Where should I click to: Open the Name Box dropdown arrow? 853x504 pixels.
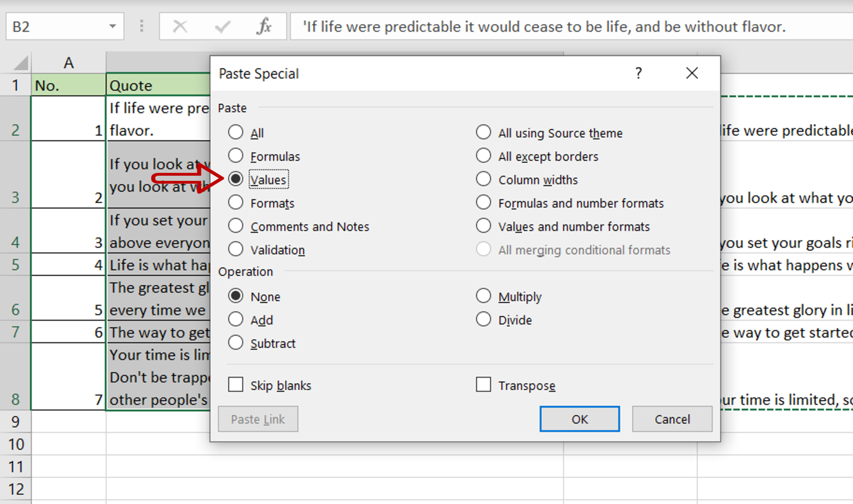tap(112, 27)
